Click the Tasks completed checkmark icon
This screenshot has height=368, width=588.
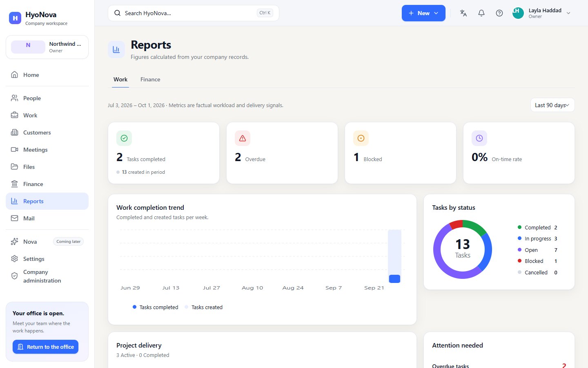tap(124, 138)
